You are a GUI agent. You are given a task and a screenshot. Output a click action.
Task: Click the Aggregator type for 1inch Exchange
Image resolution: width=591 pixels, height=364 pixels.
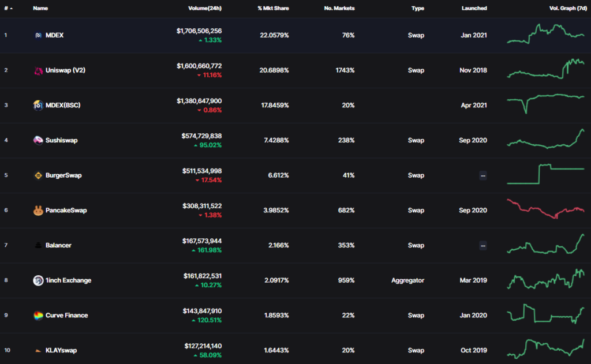(x=408, y=280)
